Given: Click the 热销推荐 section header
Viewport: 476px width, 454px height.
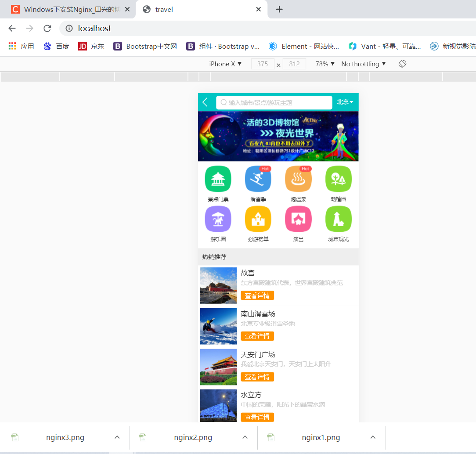Looking at the screenshot, I should [x=278, y=257].
